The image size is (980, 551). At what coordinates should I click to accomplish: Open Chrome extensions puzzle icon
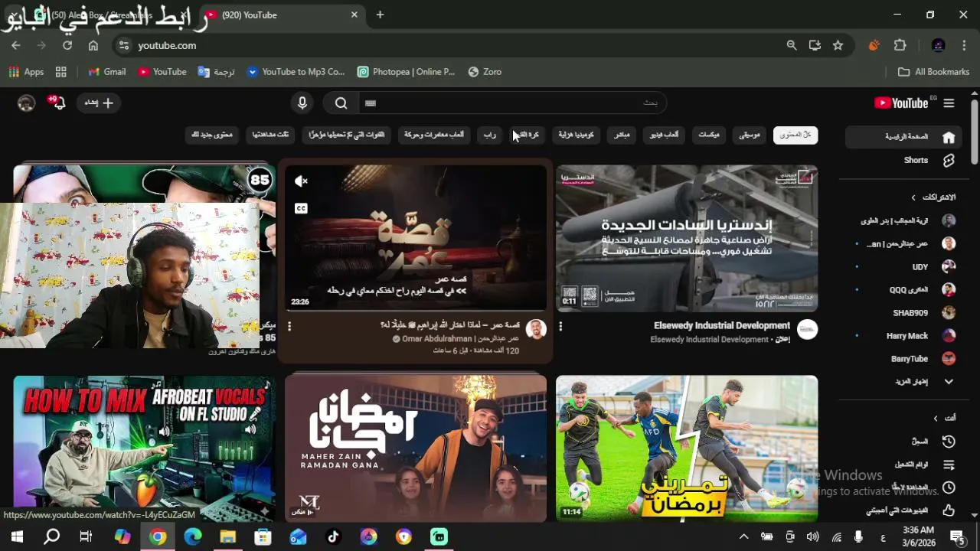[900, 45]
